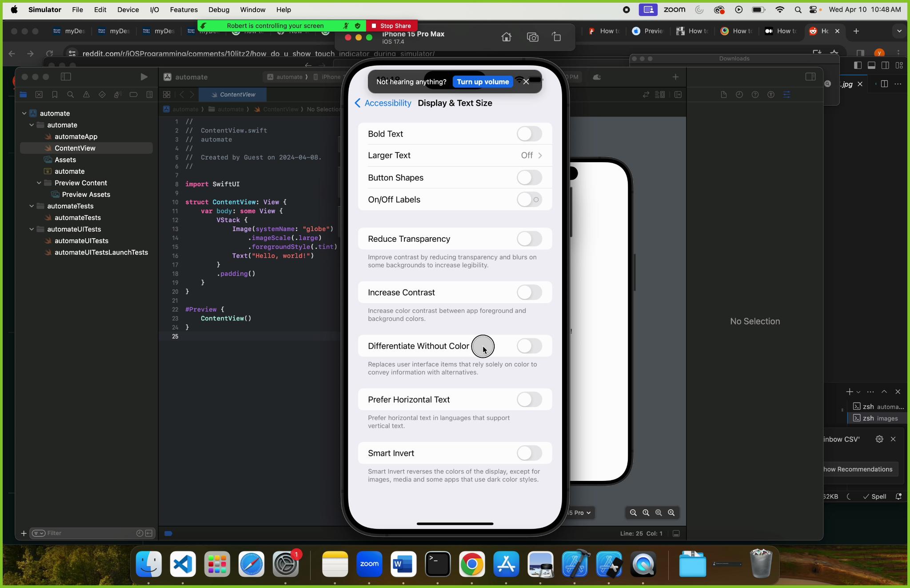The width and height of the screenshot is (910, 588).
Task: Toggle the Bold Text accessibility switch
Action: pos(529,133)
